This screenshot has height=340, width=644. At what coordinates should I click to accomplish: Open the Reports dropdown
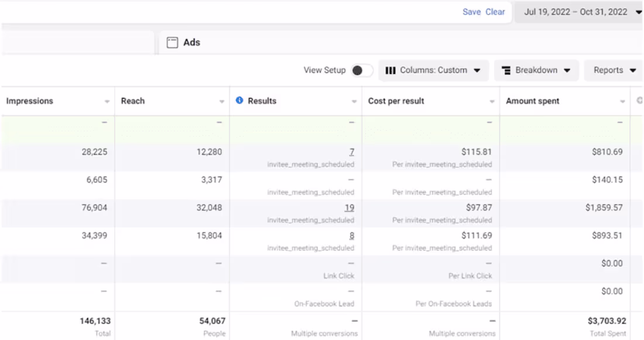tap(614, 70)
